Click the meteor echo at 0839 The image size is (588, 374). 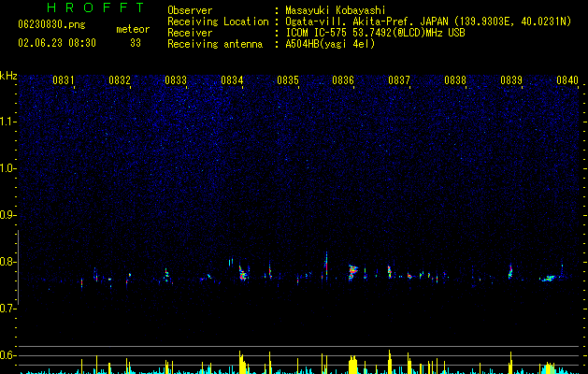point(510,271)
